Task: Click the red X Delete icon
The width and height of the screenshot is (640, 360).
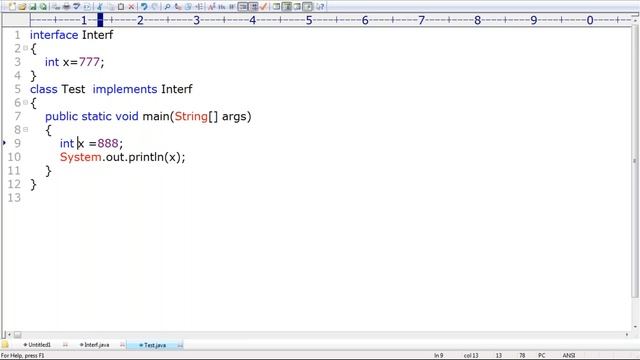Action: (x=131, y=7)
